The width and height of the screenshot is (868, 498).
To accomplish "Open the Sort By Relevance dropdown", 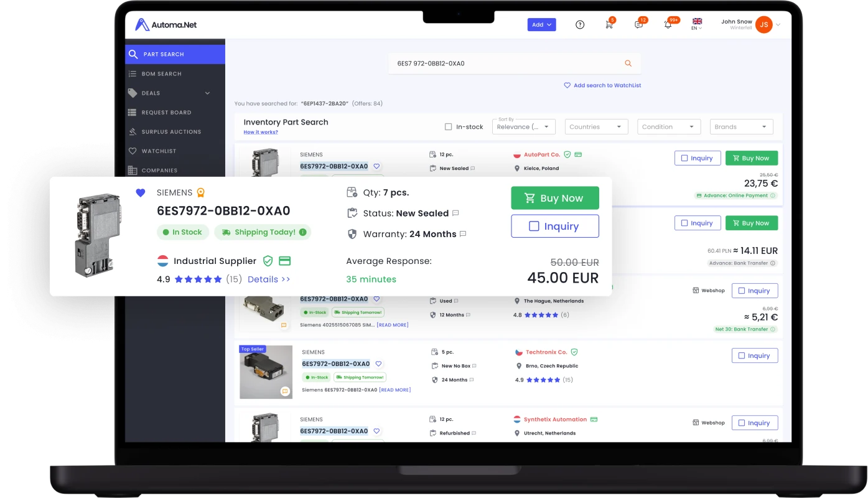I will [x=523, y=126].
